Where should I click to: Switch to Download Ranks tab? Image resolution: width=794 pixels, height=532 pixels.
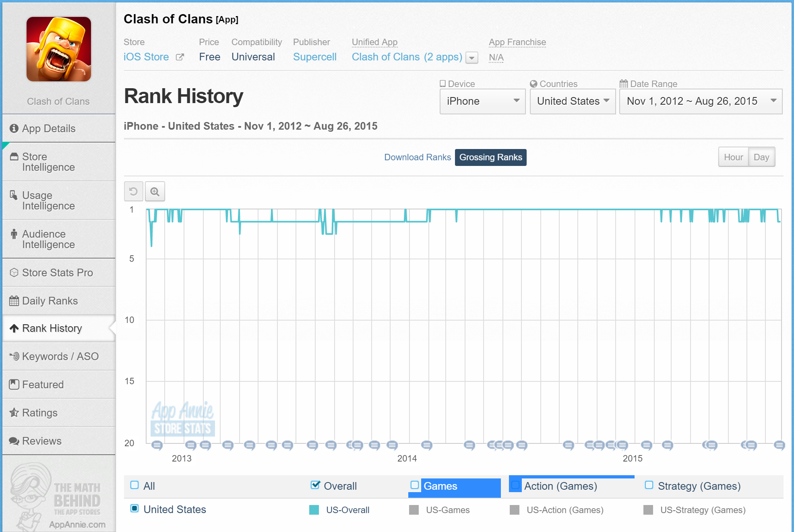(x=418, y=157)
